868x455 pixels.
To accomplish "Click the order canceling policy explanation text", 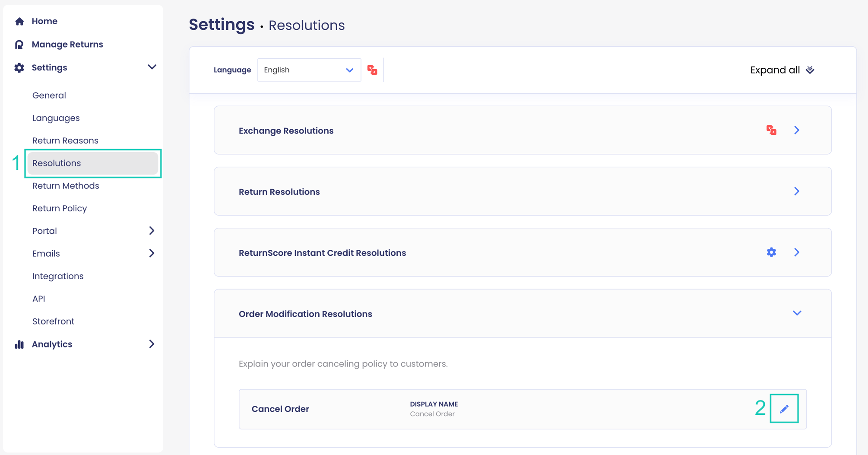I will click(x=343, y=364).
